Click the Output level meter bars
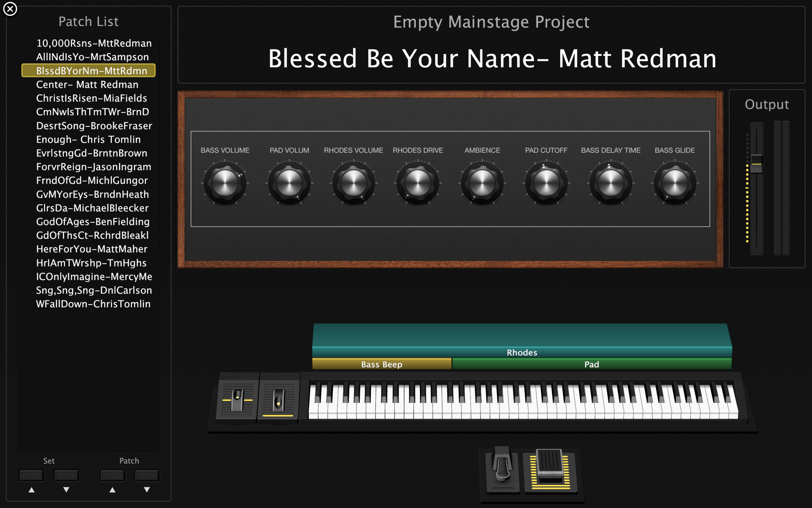The image size is (812, 508). (782, 188)
